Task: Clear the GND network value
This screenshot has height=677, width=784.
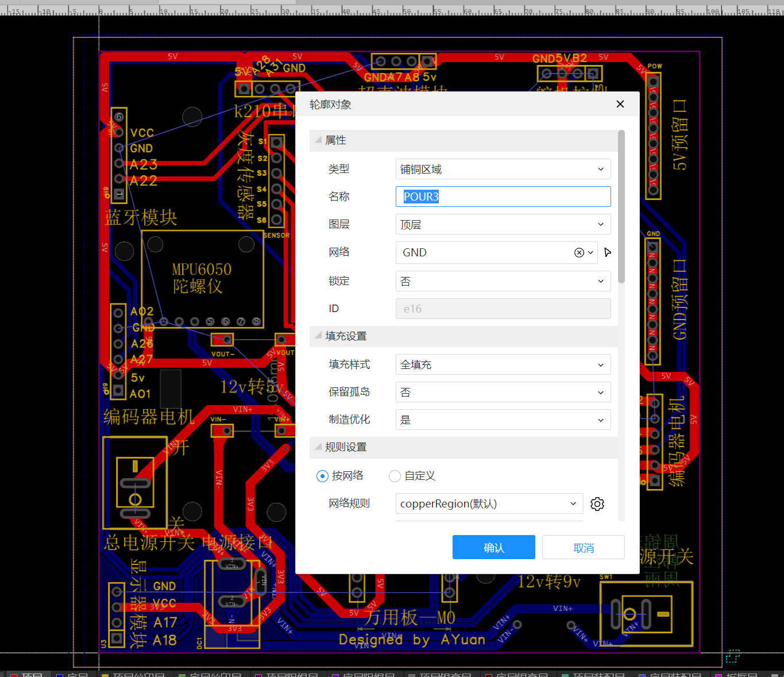Action: (579, 253)
